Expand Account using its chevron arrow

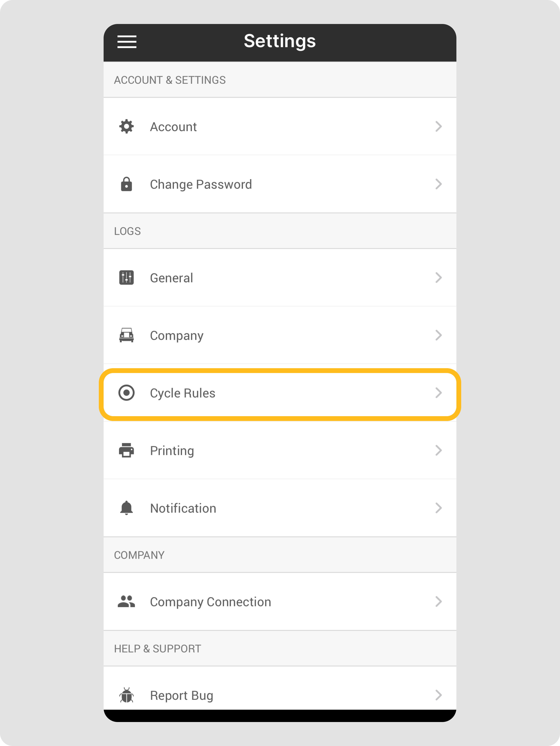click(x=438, y=127)
